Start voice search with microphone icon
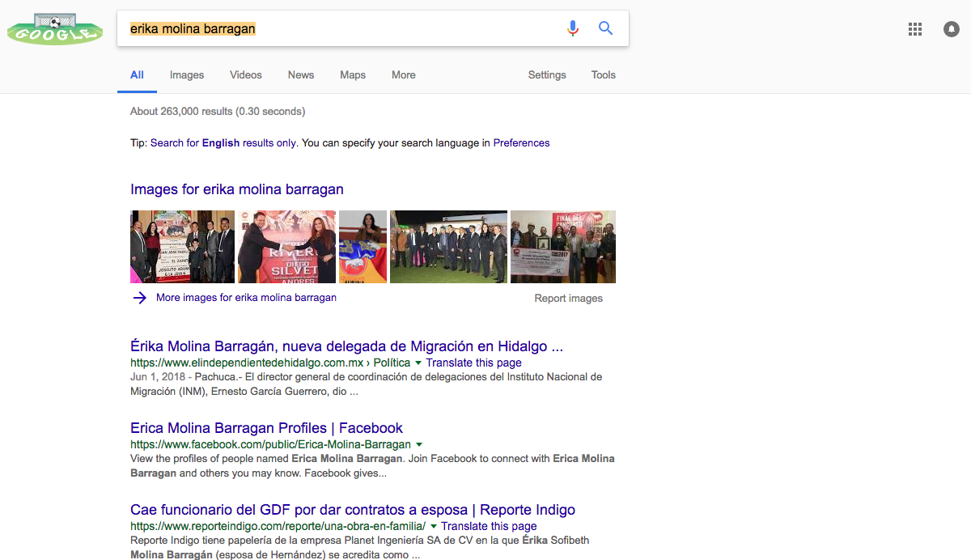Screen dimensions: 971x560 pyautogui.click(x=573, y=28)
